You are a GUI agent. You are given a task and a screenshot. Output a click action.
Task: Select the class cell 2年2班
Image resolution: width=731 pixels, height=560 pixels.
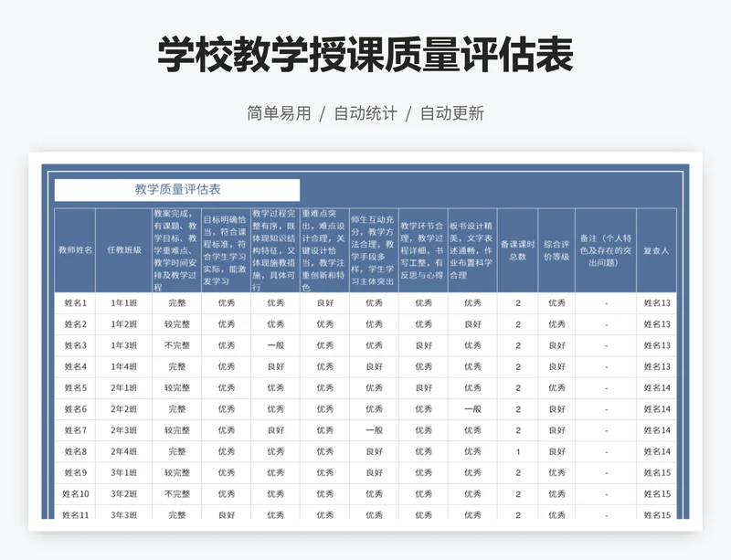(124, 409)
